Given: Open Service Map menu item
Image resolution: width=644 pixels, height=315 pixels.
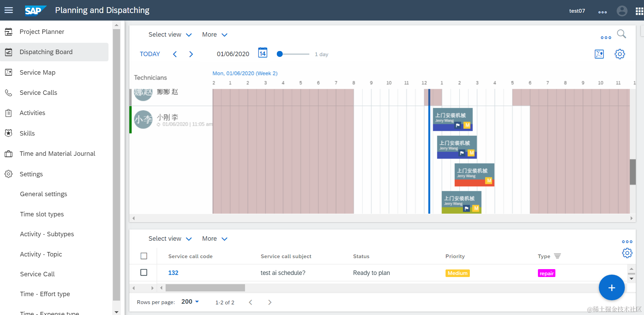Looking at the screenshot, I should coord(54,72).
